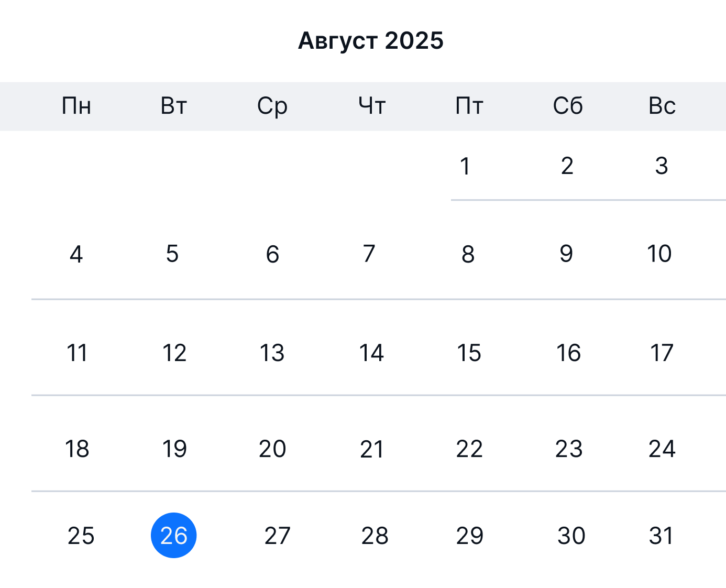Select date 4 in the Monday column
Screen dimensions: 726x588
point(76,254)
